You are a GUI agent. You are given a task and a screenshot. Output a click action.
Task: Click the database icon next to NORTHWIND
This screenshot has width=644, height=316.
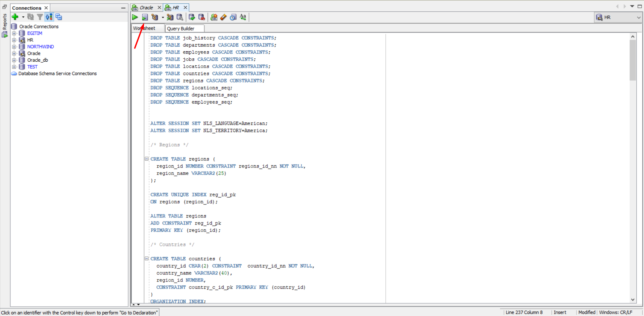[x=22, y=47]
